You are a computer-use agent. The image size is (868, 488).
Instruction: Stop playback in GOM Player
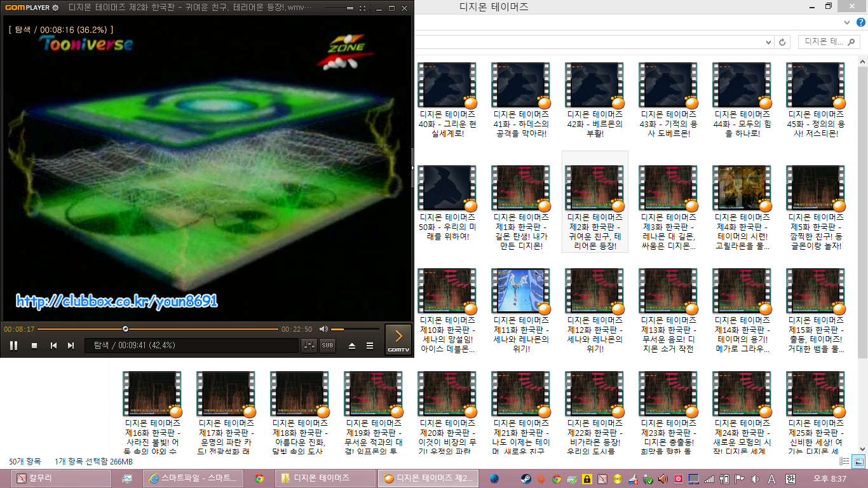coord(34,346)
